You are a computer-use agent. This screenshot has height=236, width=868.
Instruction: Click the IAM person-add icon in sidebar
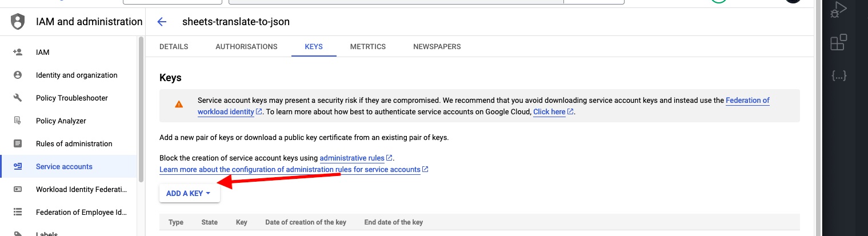tap(18, 52)
